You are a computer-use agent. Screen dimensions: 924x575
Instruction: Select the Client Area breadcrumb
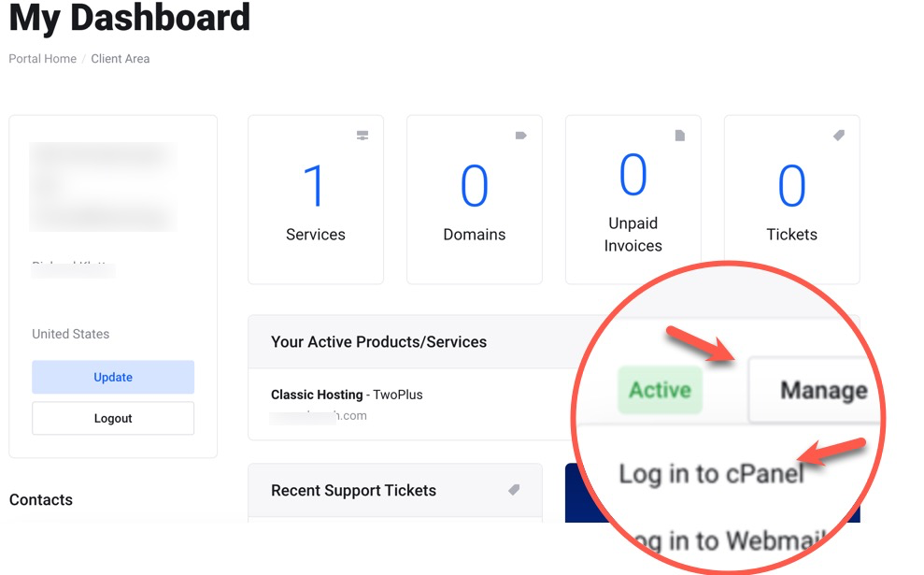120,59
